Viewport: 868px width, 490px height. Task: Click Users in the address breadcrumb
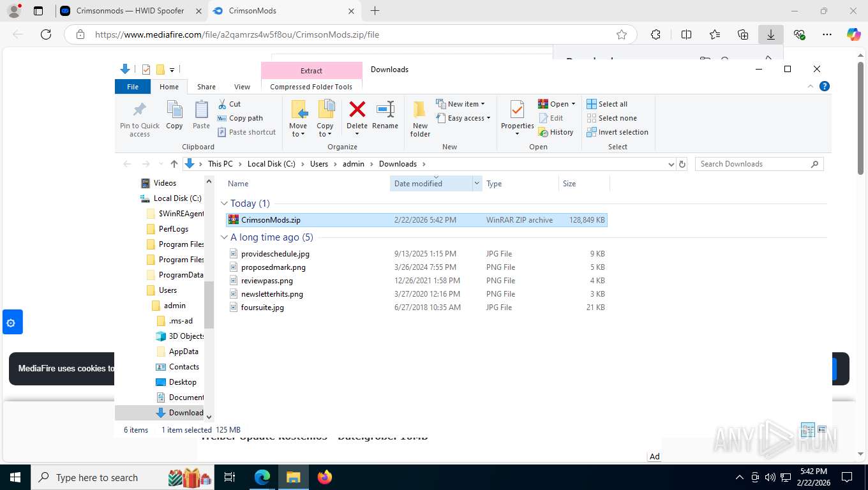(319, 164)
